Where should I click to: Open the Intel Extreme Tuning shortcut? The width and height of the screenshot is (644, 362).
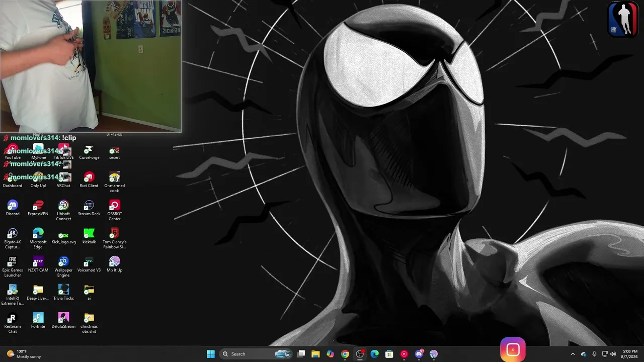[x=13, y=296]
